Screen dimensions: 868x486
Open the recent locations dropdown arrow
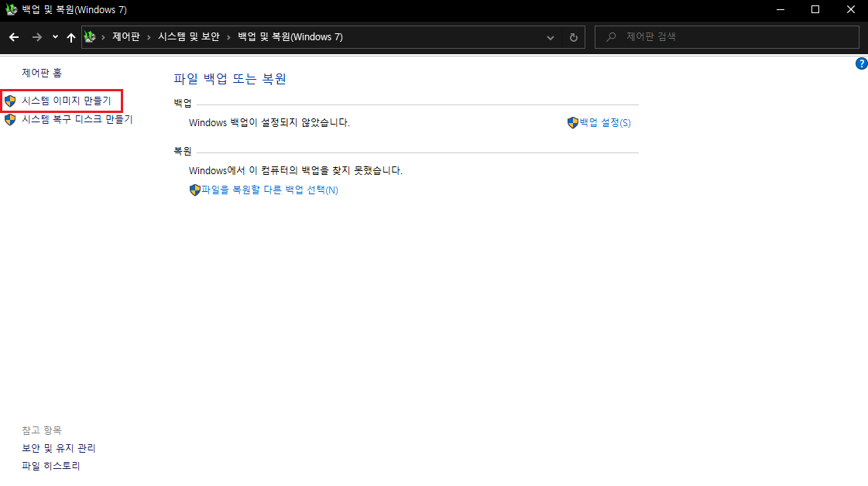point(55,37)
